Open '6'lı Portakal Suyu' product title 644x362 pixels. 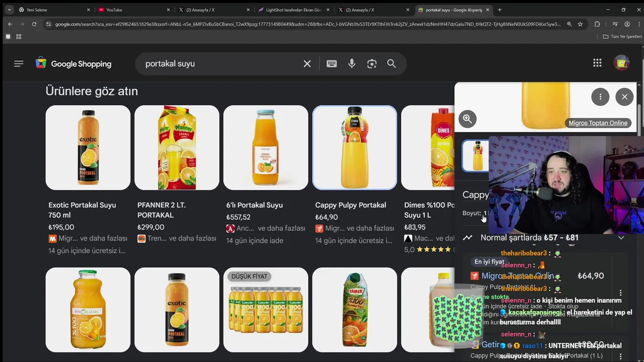(x=255, y=205)
